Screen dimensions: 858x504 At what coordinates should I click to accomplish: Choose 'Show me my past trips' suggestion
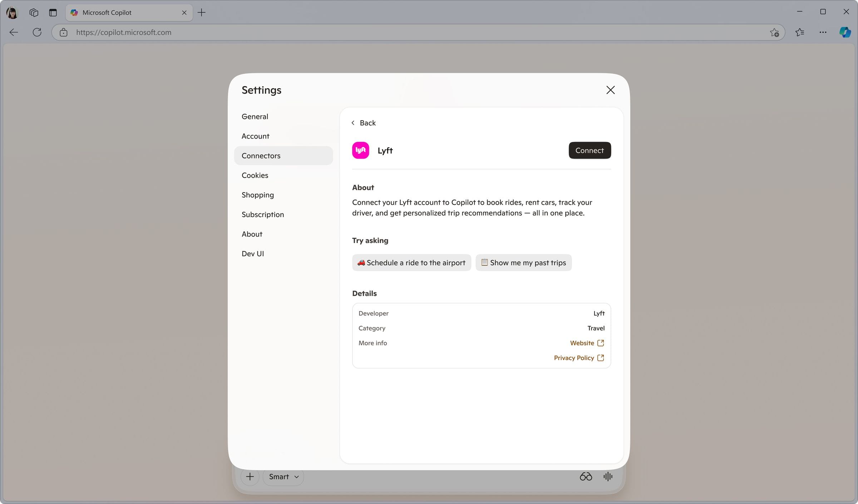pos(523,263)
